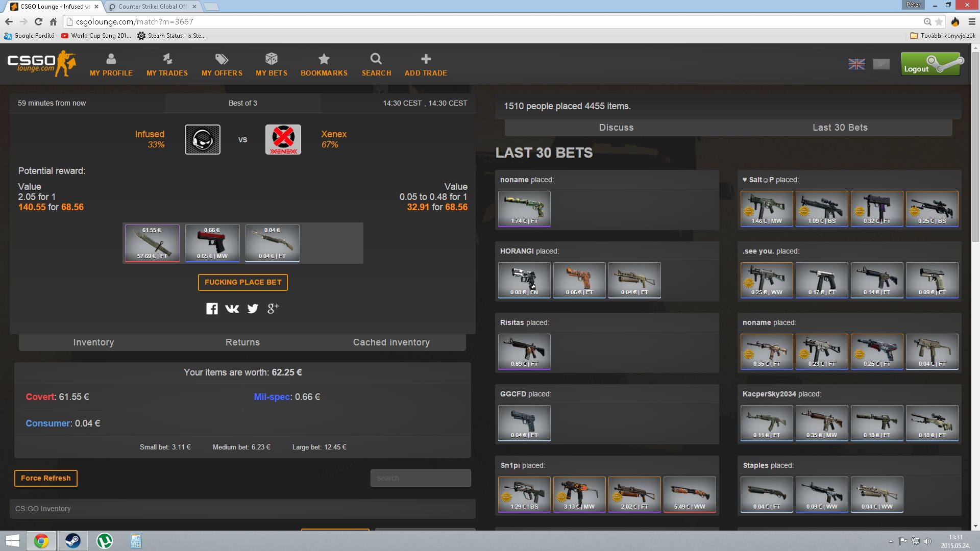Open the Search magnifier in site nav
This screenshot has height=551, width=980.
coord(376,59)
